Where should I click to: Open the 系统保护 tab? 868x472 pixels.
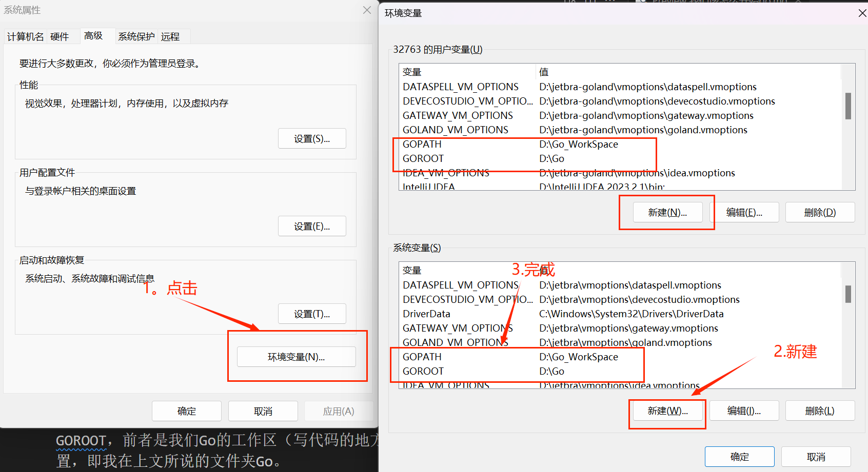click(x=136, y=36)
